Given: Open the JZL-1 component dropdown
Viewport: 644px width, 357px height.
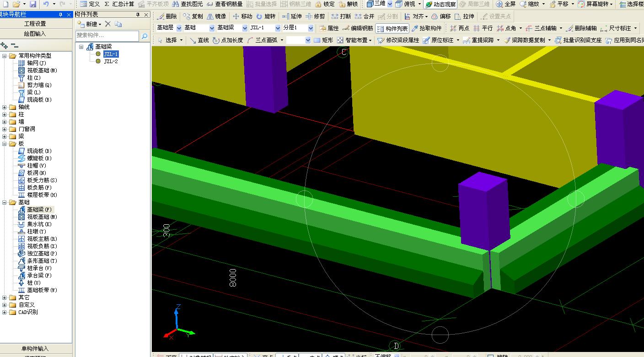Looking at the screenshot, I should click(278, 28).
